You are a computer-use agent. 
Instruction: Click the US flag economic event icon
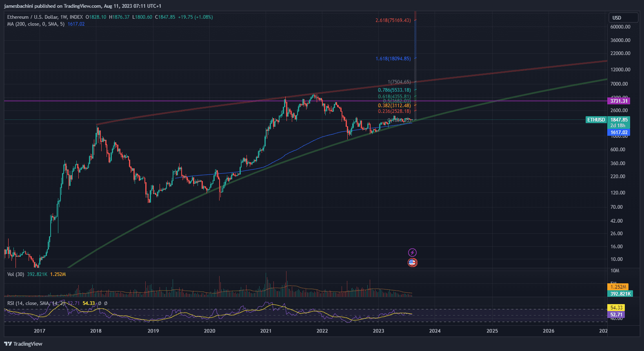pos(412,263)
